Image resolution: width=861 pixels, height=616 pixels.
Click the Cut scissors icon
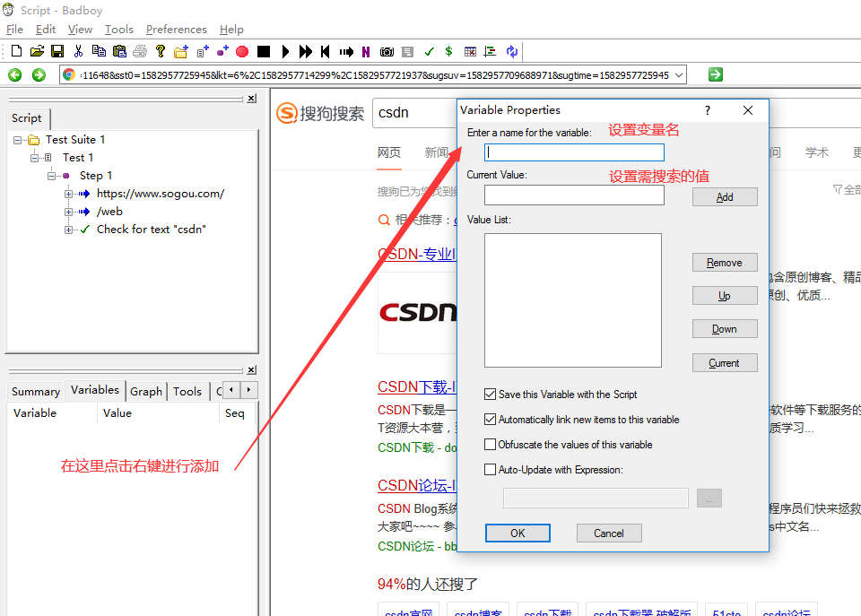coord(78,51)
